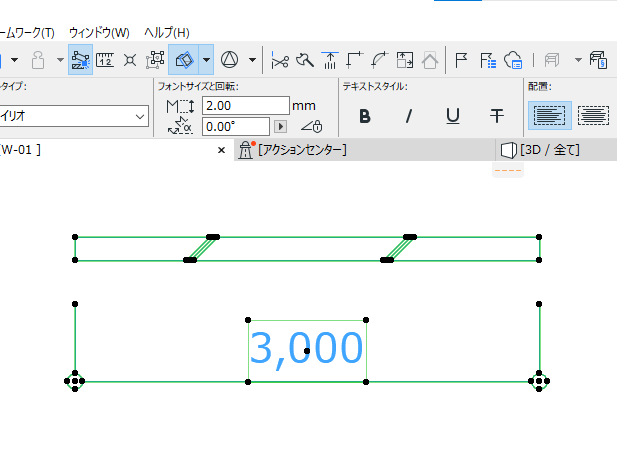The image size is (617, 455).
Task: Click the triangle-in-circle trace icon
Action: [229, 60]
